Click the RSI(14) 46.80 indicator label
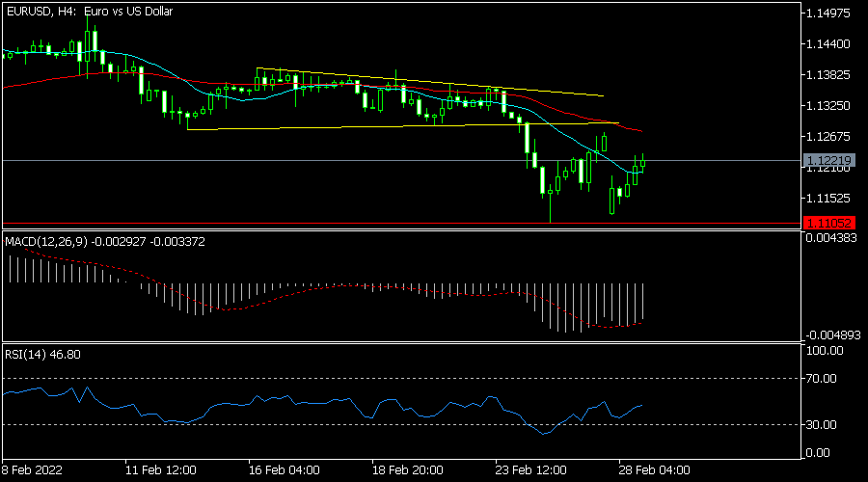The height and width of the screenshot is (482, 868). [42, 354]
